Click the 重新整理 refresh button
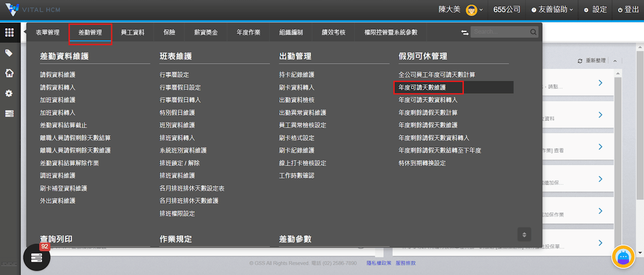Screen dimensions: 644x275 (x=591, y=61)
